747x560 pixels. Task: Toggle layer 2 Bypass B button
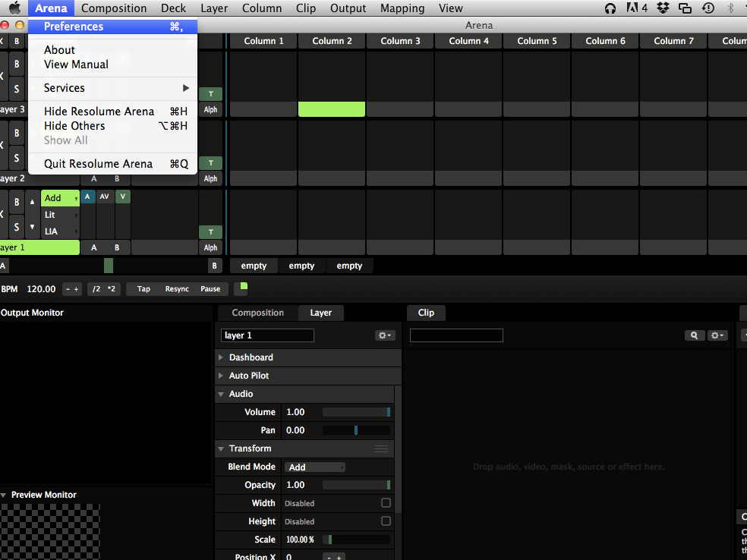coord(17,133)
